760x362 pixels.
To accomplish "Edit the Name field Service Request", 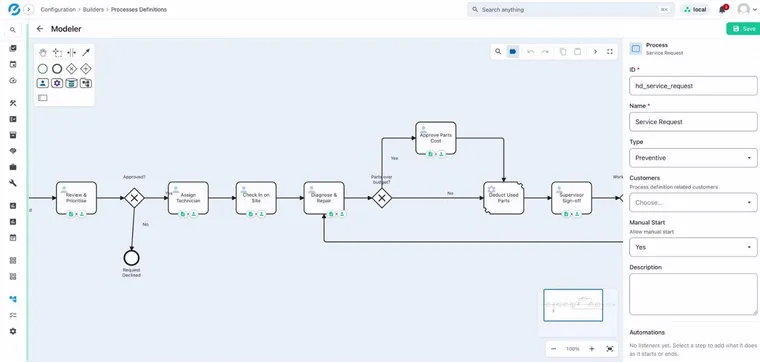I will coord(693,122).
